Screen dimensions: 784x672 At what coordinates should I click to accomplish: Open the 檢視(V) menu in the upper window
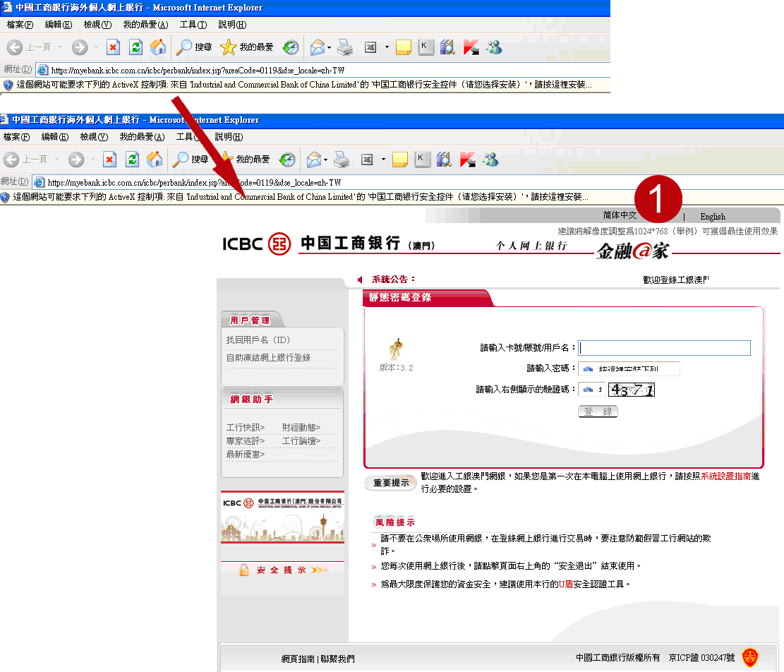[97, 25]
